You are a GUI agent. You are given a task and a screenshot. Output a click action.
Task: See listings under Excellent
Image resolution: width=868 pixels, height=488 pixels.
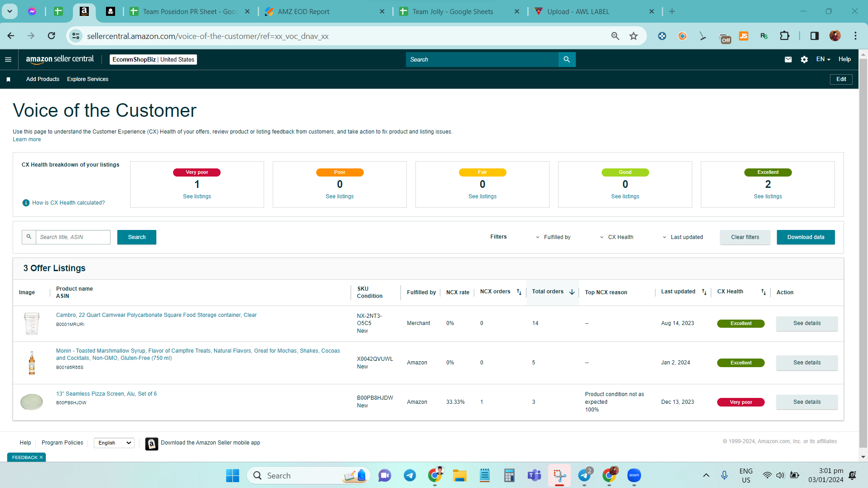[767, 196]
